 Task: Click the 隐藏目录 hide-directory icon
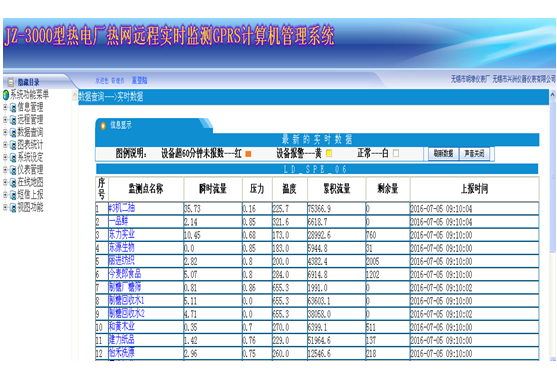[x=11, y=82]
